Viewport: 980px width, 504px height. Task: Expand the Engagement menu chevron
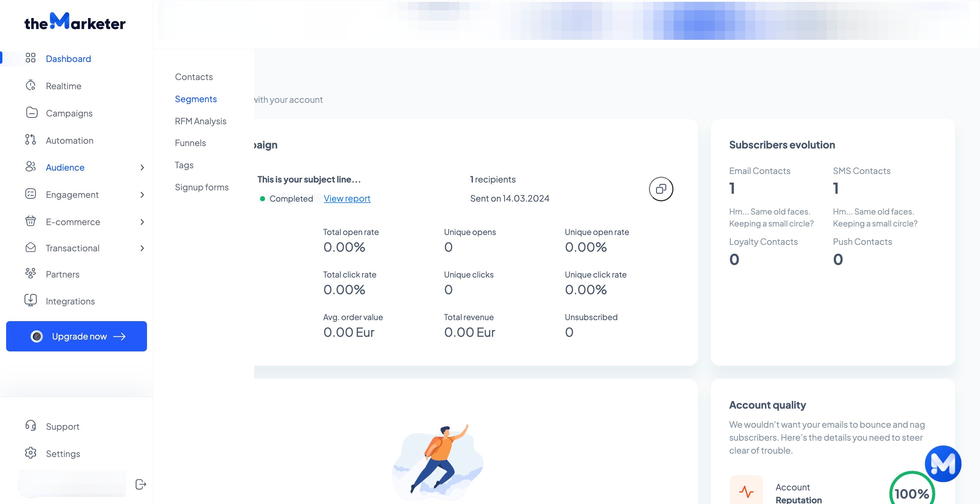(142, 195)
